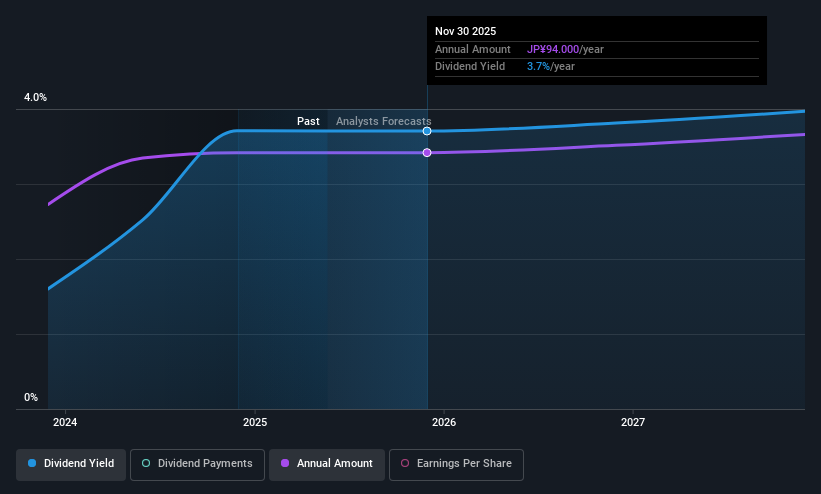This screenshot has height=494, width=821.
Task: Click the Nov 30 2025 tooltip header
Action: [x=465, y=31]
